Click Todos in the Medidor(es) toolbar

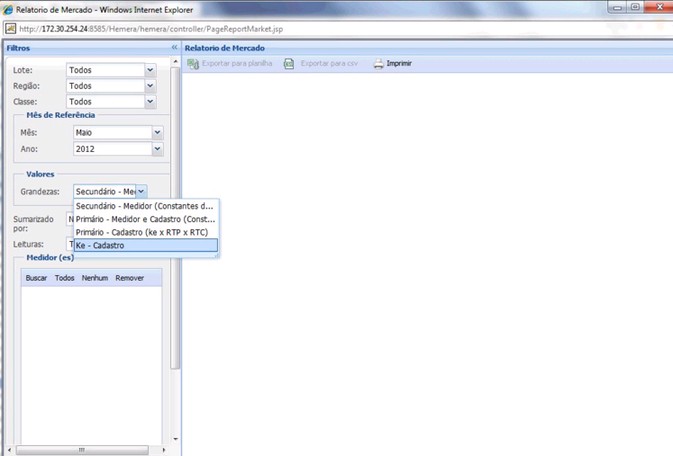(x=65, y=277)
